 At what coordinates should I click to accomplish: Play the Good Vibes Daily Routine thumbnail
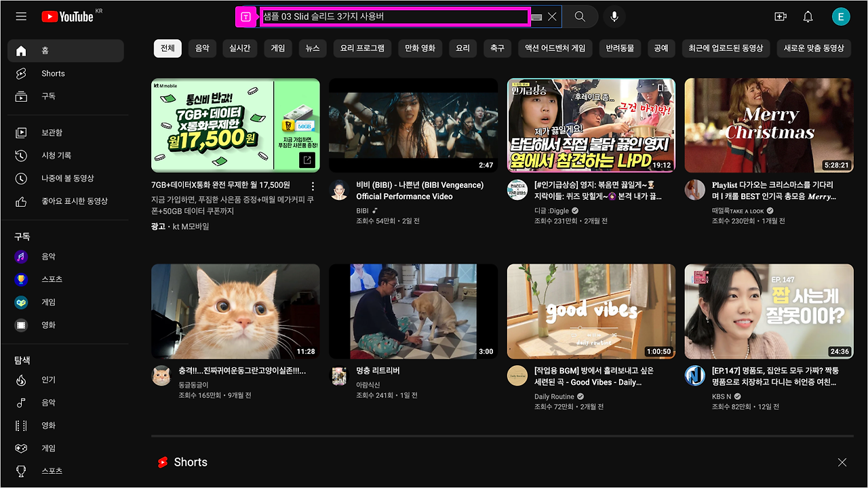coord(591,311)
